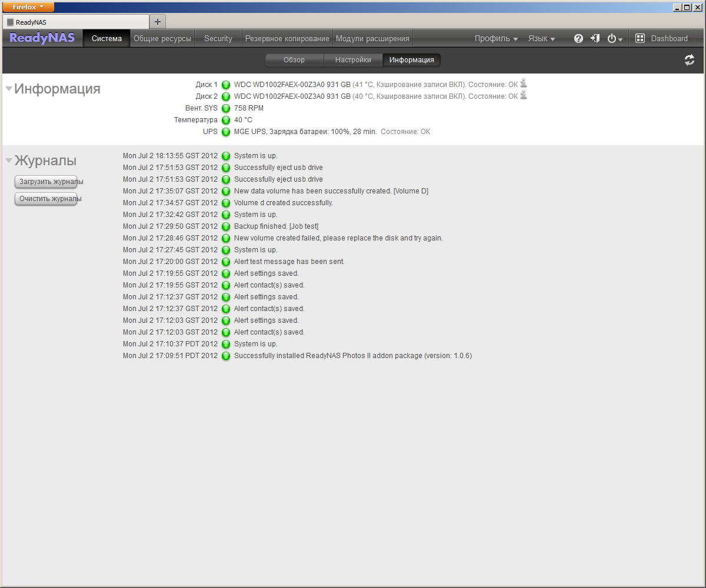
Task: Click the 'New data volume has been successfully created' entry
Action: point(331,191)
